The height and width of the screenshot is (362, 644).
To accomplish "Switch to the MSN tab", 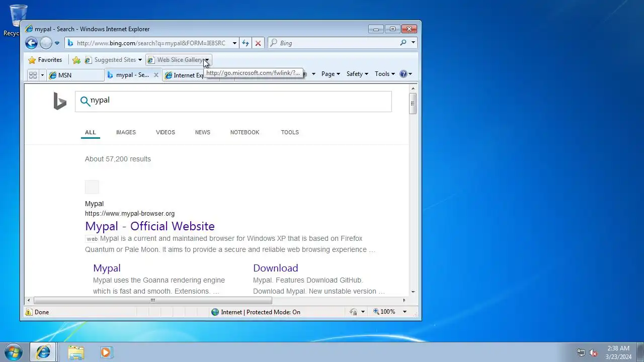I will coord(75,75).
